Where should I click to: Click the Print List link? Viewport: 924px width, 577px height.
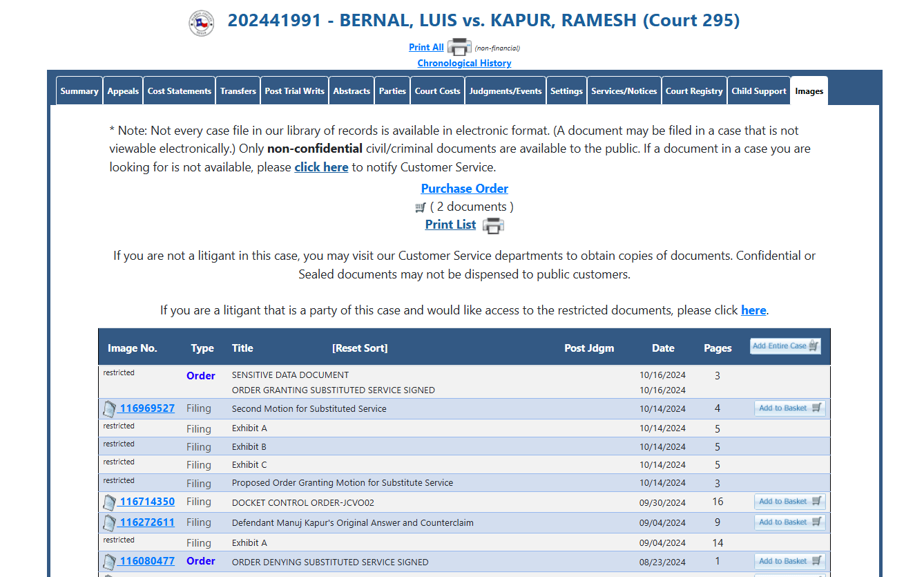[450, 225]
